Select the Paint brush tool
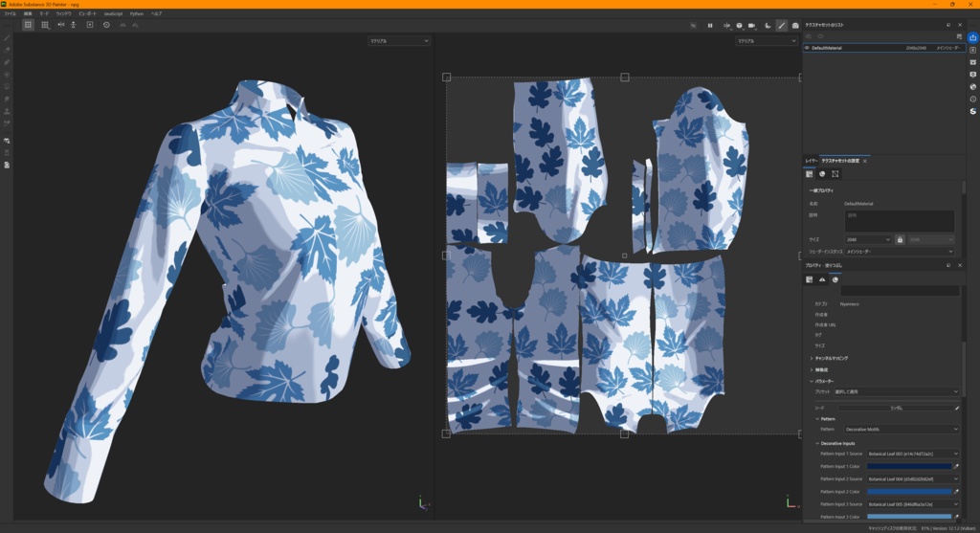 [x=7, y=37]
